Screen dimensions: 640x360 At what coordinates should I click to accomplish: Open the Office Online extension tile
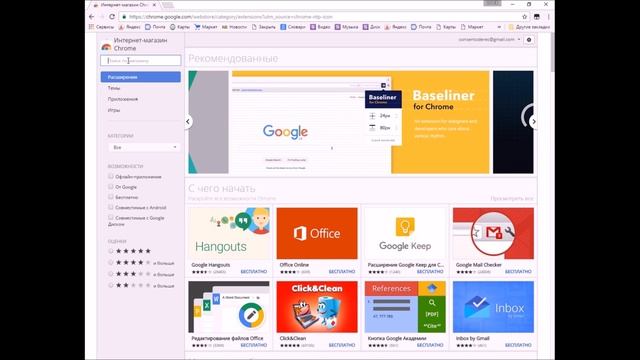pyautogui.click(x=317, y=241)
